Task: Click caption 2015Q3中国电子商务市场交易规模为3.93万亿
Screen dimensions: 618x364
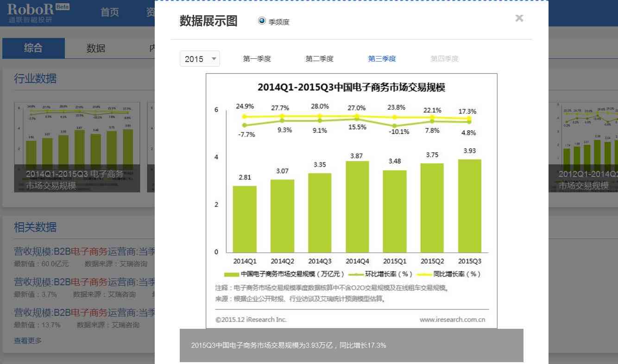Action: click(289, 345)
